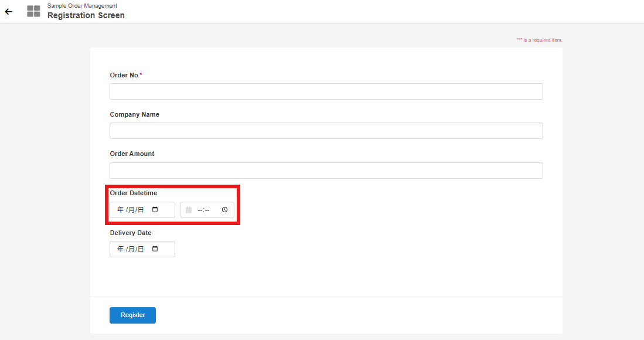Select the Order Datetime label
The width and height of the screenshot is (644, 340).
[133, 193]
